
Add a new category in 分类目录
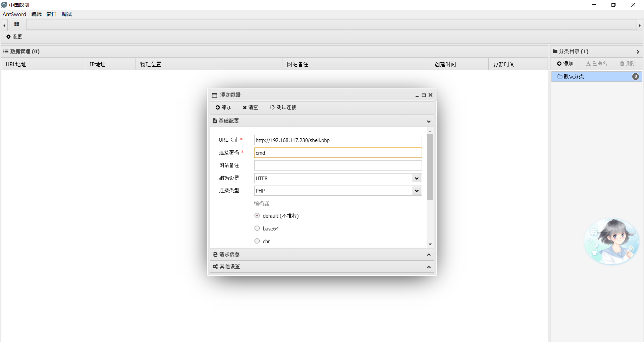coord(565,64)
